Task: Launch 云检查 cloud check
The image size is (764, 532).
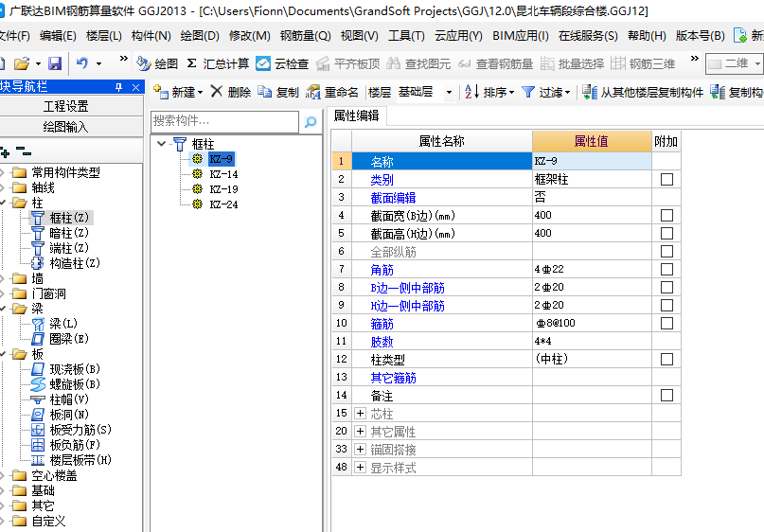Action: (283, 63)
